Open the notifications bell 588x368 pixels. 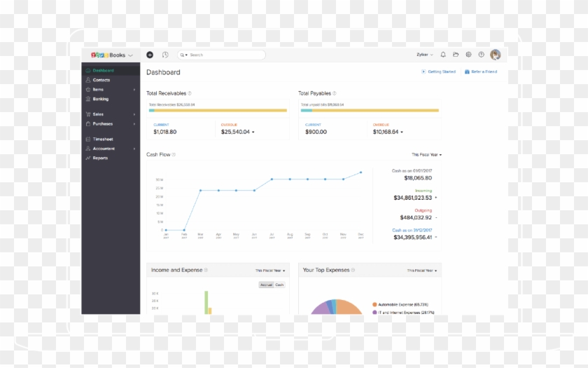click(443, 55)
